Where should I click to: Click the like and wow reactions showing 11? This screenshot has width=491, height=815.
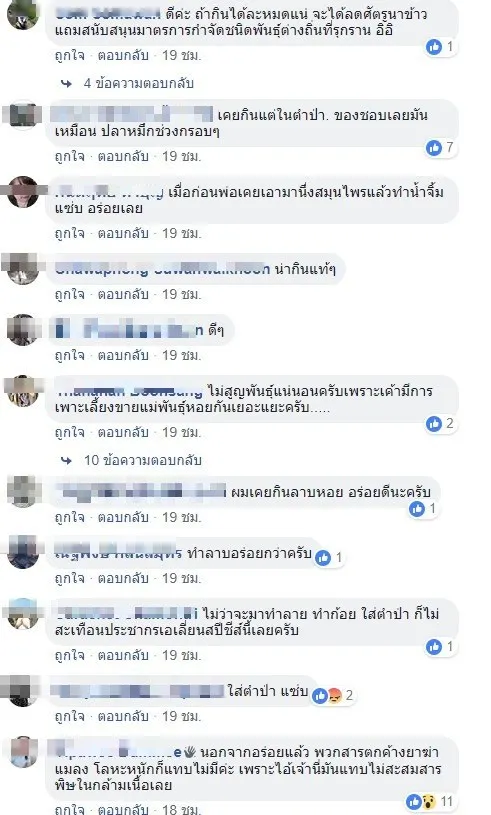click(x=429, y=801)
